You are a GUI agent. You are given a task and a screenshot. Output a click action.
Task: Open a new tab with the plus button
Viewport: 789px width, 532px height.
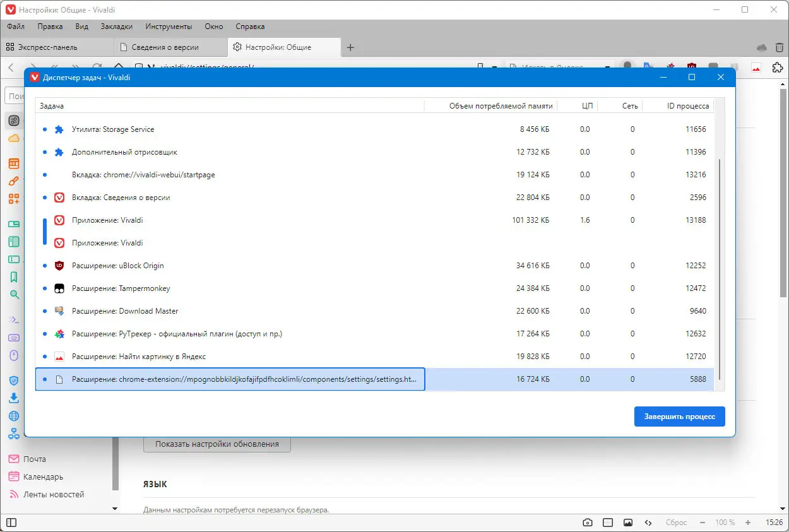(351, 47)
